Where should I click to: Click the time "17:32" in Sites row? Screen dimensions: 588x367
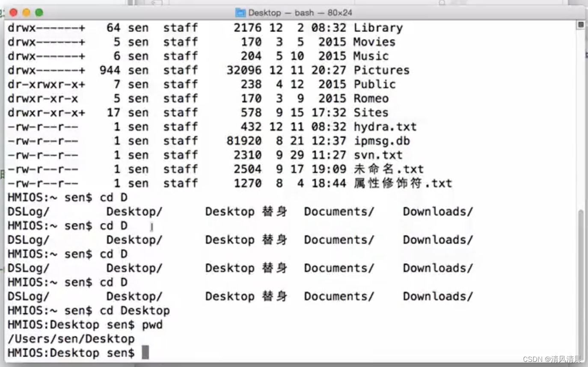click(x=329, y=113)
